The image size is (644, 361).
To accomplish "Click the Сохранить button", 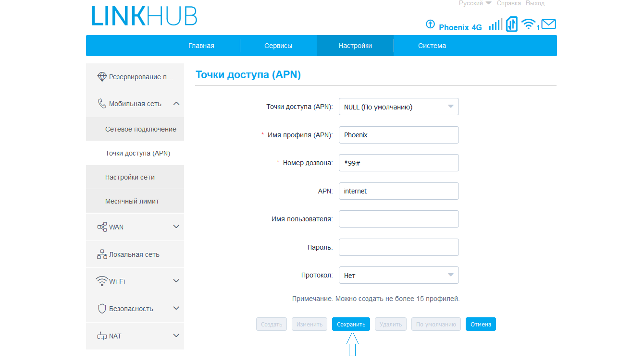I will (x=351, y=324).
